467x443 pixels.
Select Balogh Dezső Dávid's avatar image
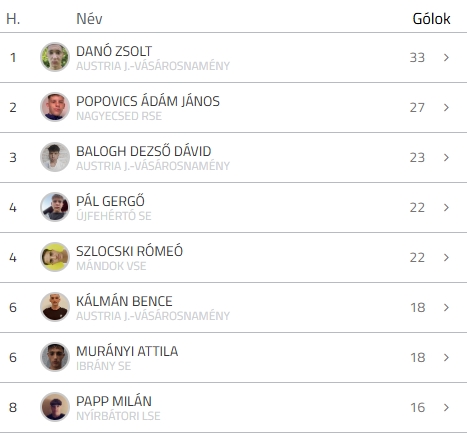55,157
